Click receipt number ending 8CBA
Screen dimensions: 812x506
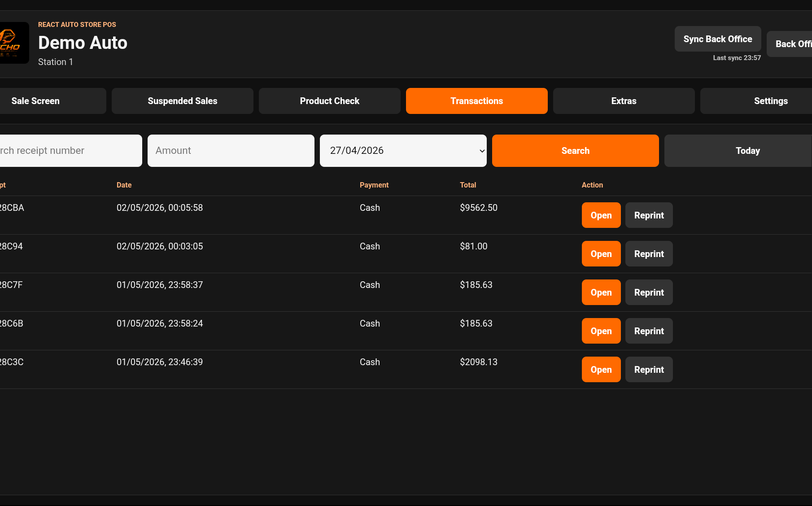[12, 208]
